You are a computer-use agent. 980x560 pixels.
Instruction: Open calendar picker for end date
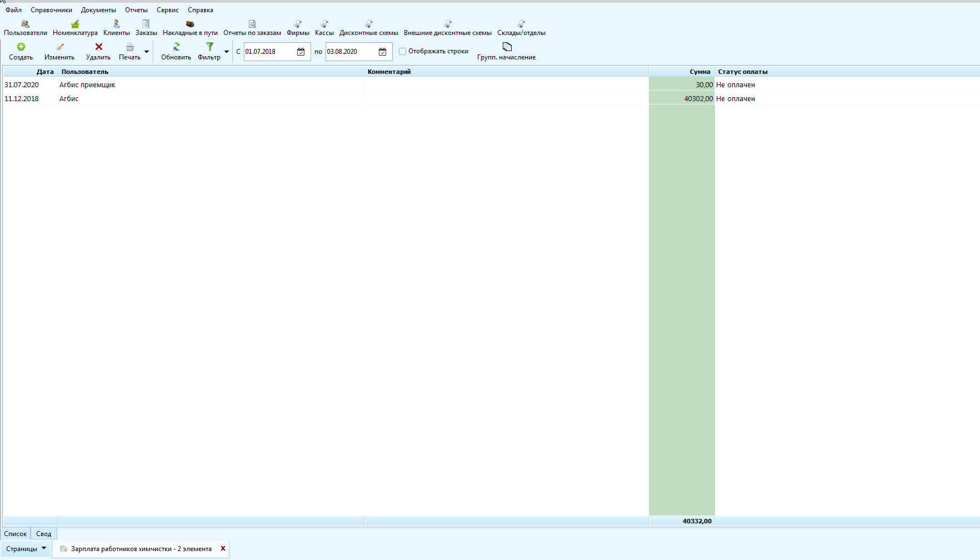click(x=383, y=52)
